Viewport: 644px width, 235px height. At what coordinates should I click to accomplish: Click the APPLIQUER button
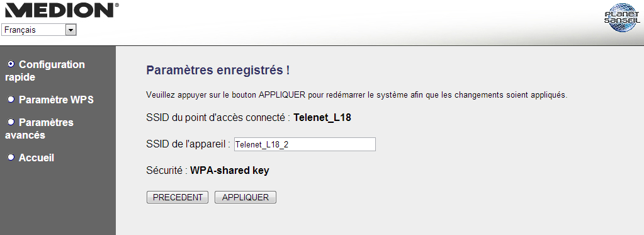(x=245, y=197)
